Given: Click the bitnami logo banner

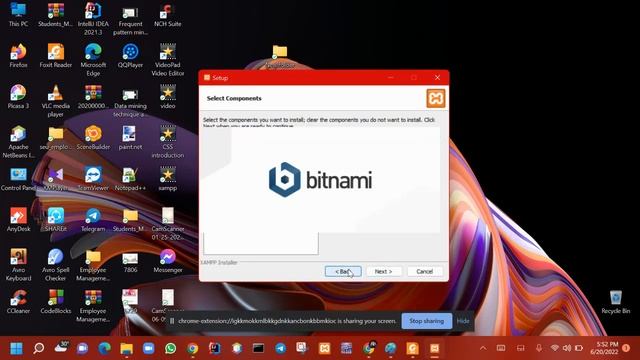Looking at the screenshot, I should pos(320,180).
